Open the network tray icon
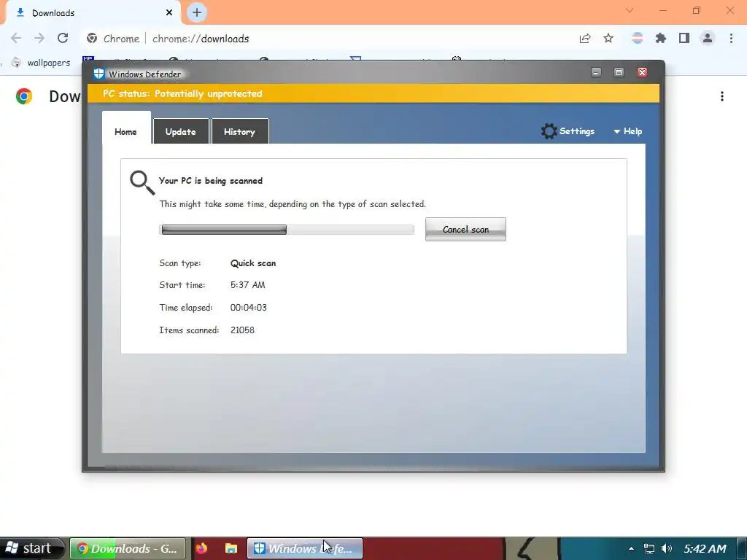 (649, 548)
